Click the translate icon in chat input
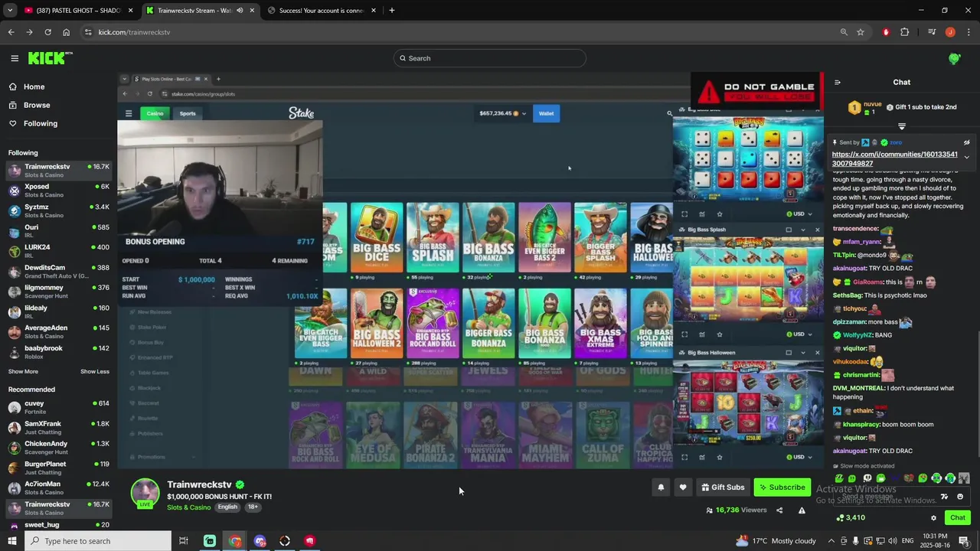The width and height of the screenshot is (980, 551). click(944, 497)
